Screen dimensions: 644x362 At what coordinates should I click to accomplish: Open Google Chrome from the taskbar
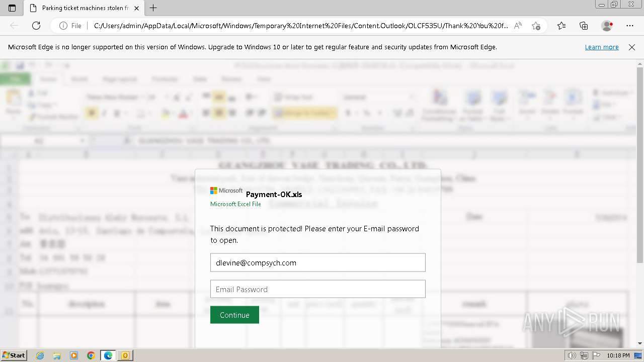pyautogui.click(x=91, y=355)
